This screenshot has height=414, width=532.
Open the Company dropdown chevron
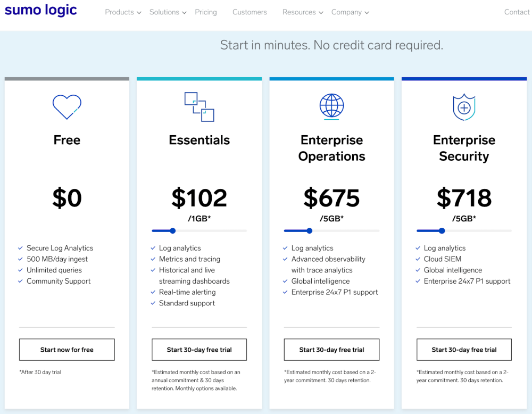pos(367,13)
